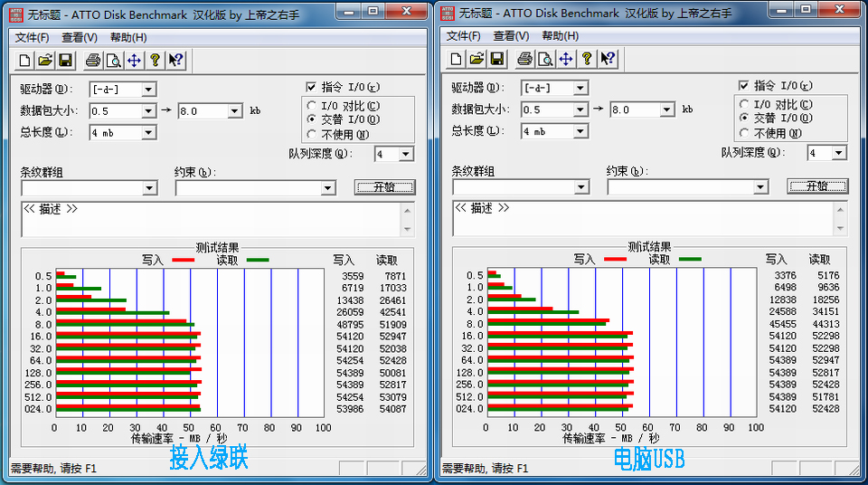This screenshot has width=868, height=485.
Task: Click question mark About icon in left window
Action: (x=155, y=61)
